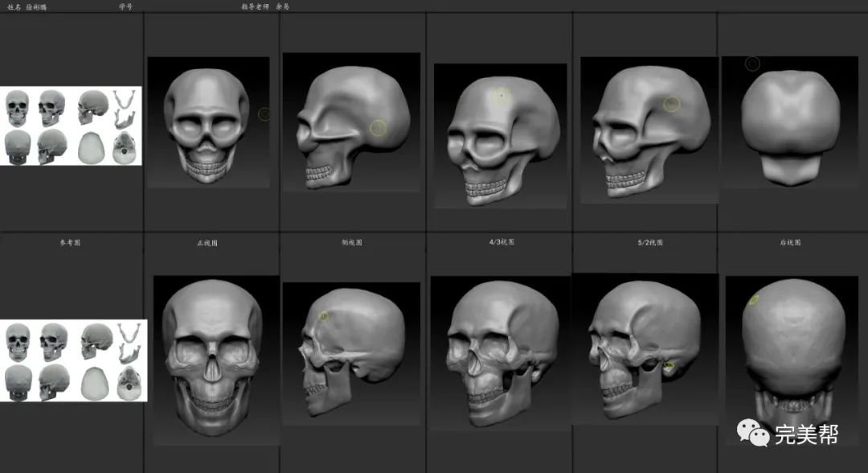Click the 姓名 field in the header

point(27,6)
